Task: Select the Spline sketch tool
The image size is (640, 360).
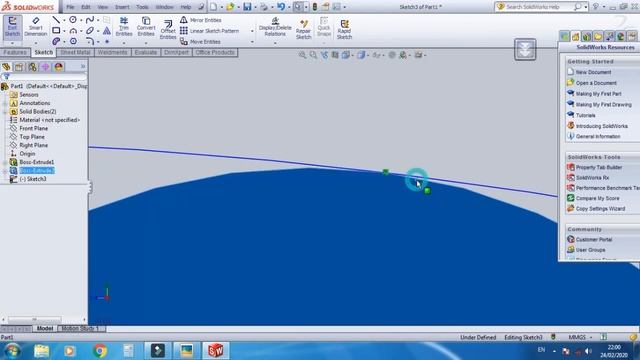Action: click(89, 20)
